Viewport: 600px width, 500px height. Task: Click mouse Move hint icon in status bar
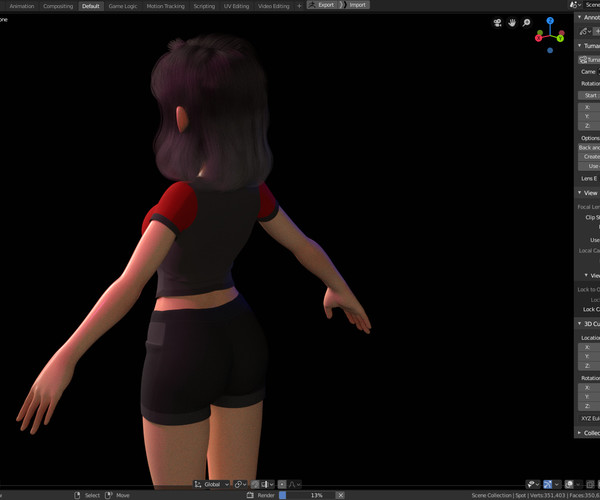[x=108, y=495]
